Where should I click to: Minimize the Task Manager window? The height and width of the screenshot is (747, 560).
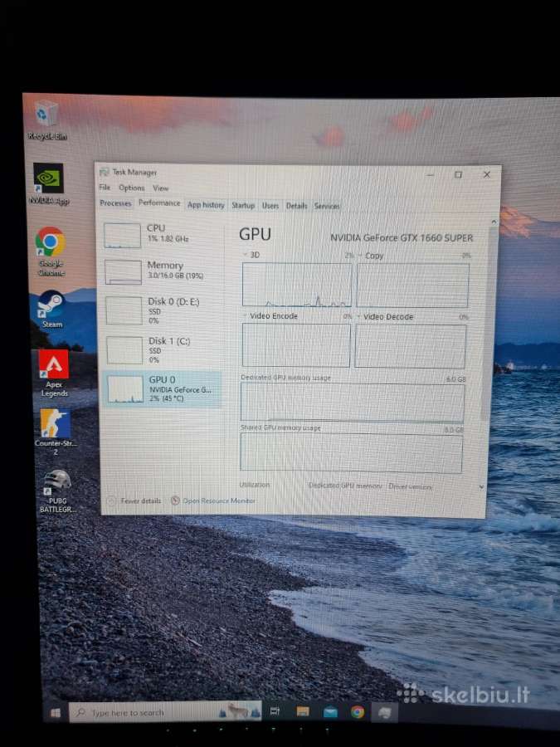pyautogui.click(x=431, y=174)
